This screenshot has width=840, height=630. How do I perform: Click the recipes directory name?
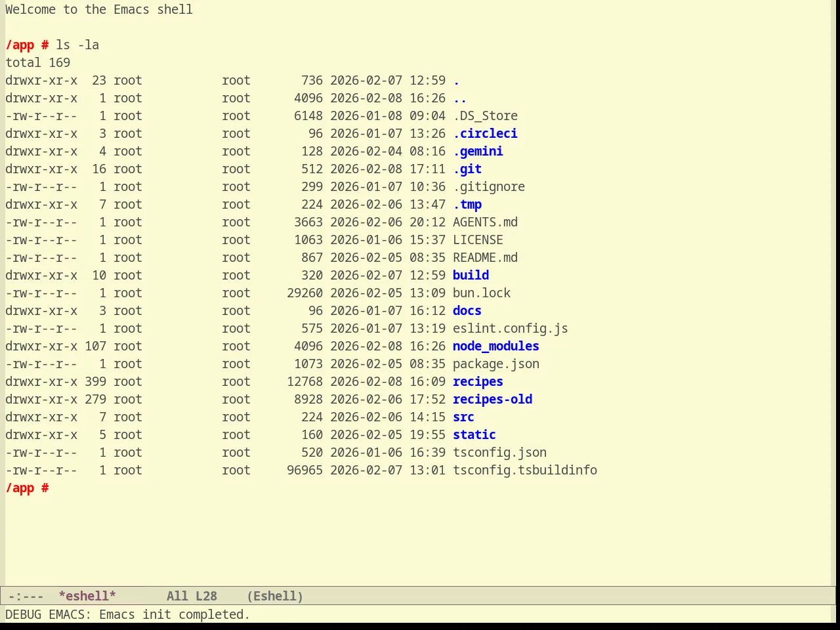click(478, 381)
